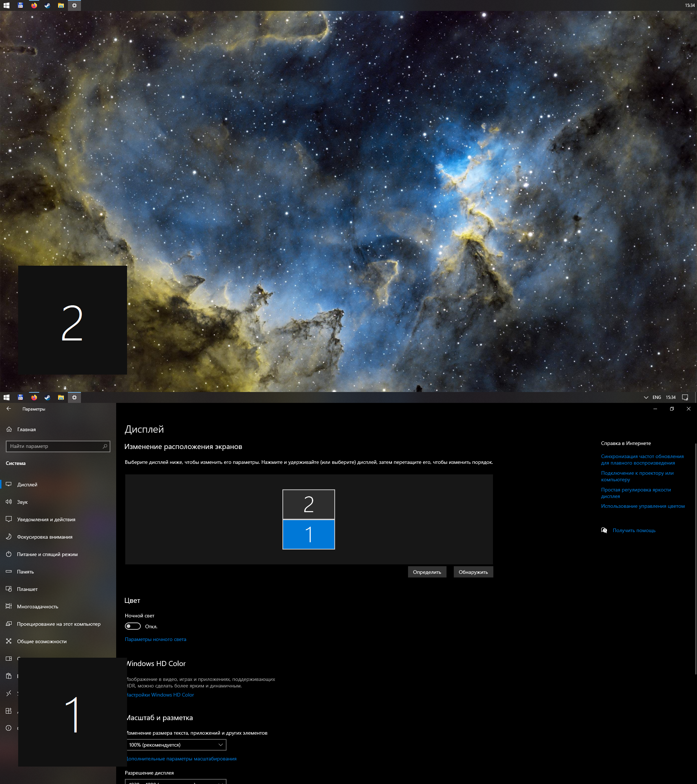Click the back arrow in Settings window
697x784 pixels.
coord(9,408)
